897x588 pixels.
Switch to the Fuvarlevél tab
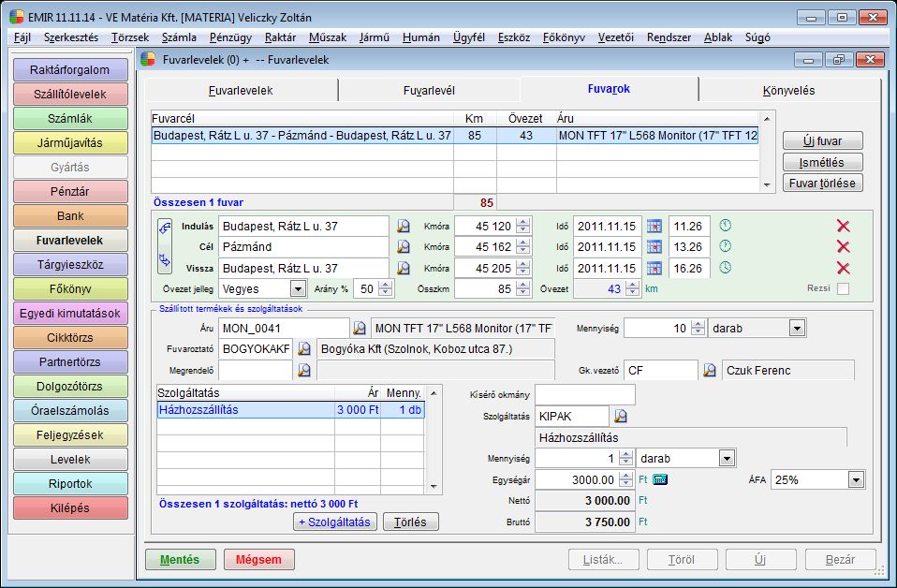[429, 91]
